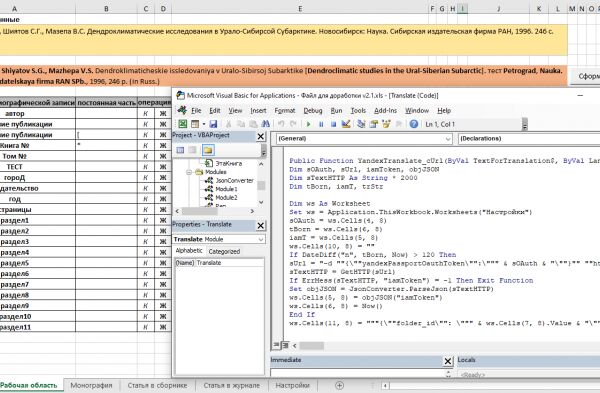Toggle Design Mode icon
Viewport: 600px width, 393px height.
346,124
